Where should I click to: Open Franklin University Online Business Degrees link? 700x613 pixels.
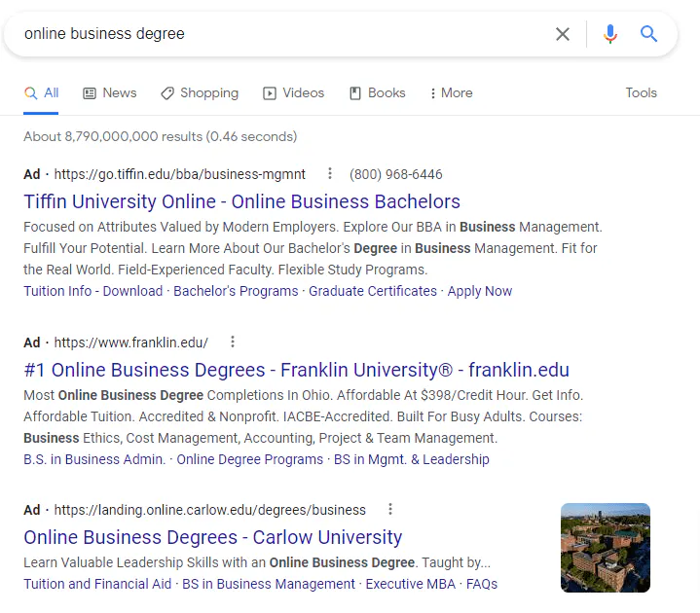296,371
